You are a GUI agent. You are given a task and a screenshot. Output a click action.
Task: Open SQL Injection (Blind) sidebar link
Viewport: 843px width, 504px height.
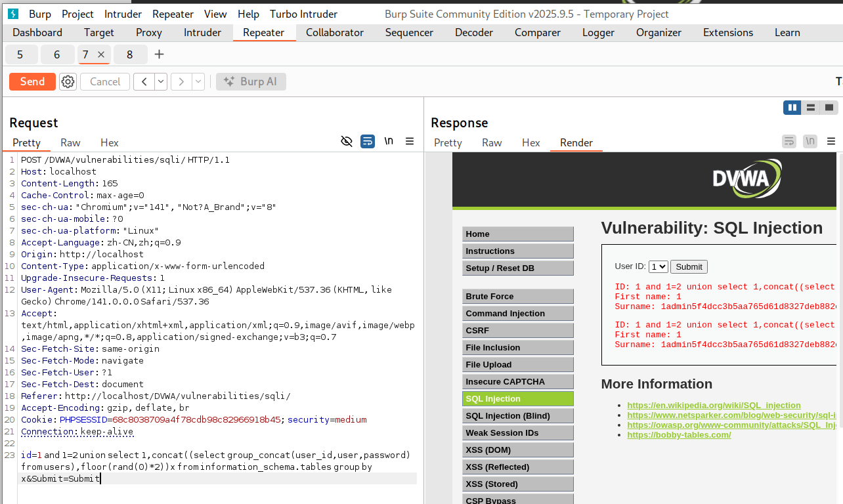point(517,415)
